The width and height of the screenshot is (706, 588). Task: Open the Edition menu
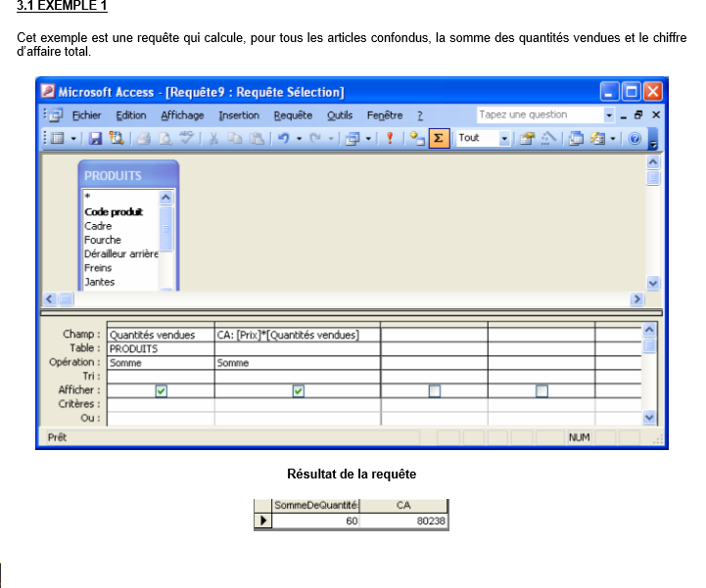point(131,115)
